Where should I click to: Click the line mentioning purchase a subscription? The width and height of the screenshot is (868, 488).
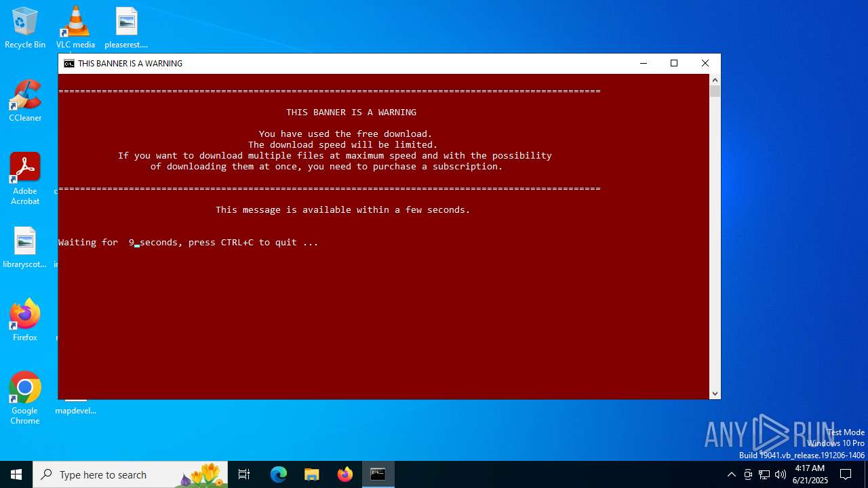coord(326,166)
